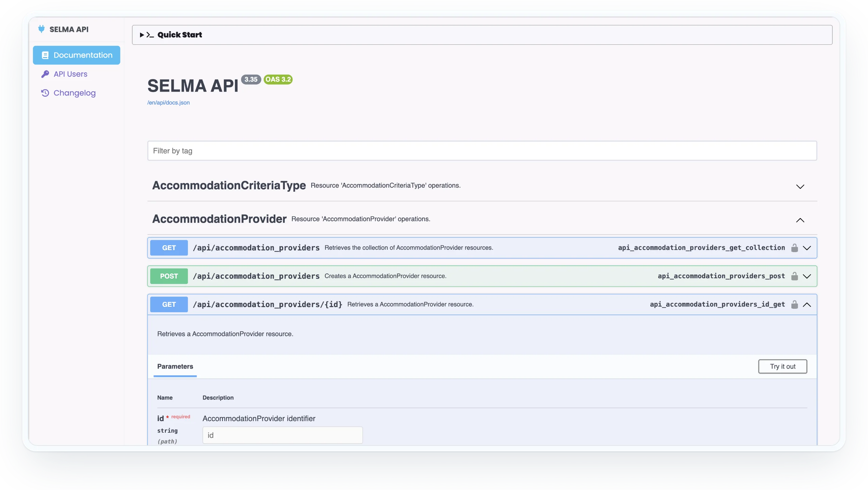Click the SELMA API plug logo icon
Screen dimensions: 868x490
pyautogui.click(x=41, y=29)
